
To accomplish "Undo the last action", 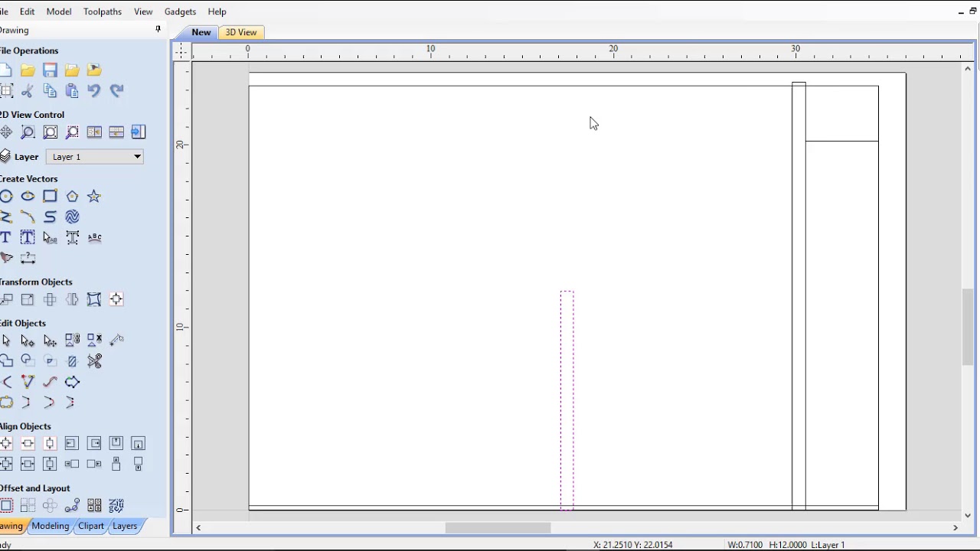I will [94, 91].
